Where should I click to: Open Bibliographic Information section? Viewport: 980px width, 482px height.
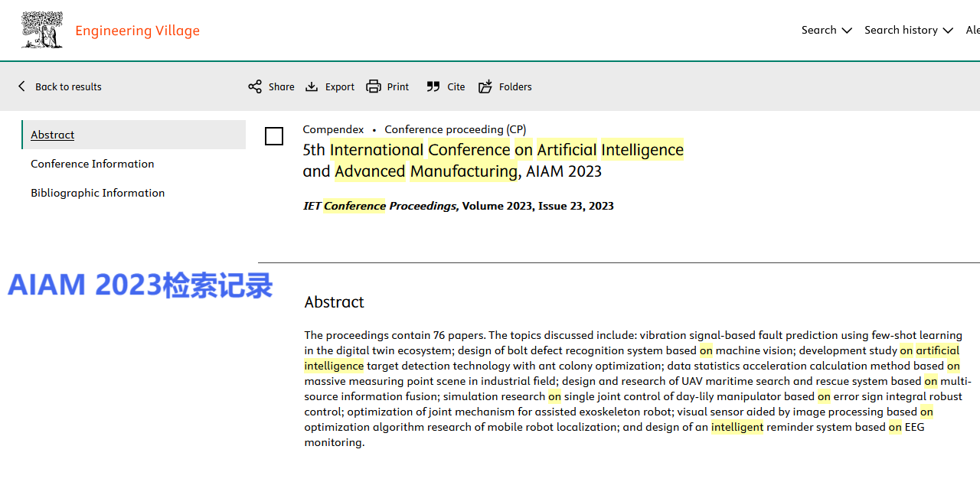click(98, 193)
